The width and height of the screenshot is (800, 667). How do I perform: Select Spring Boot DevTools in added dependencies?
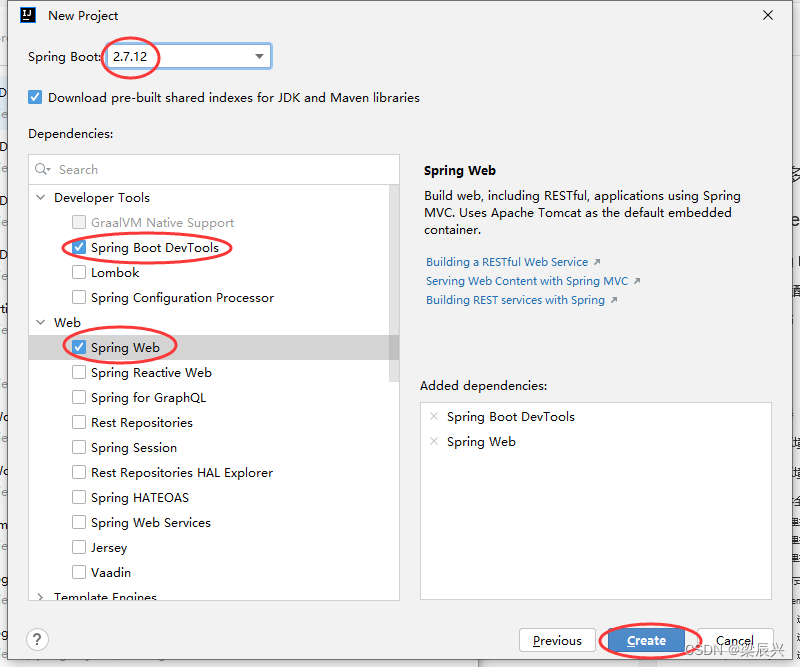click(x=511, y=416)
